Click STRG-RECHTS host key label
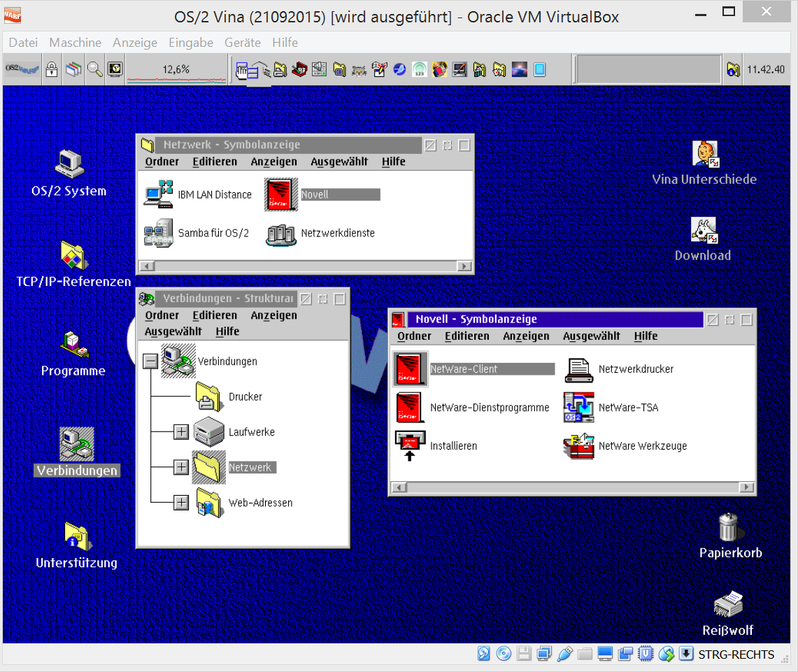This screenshot has width=798, height=672. tap(736, 655)
